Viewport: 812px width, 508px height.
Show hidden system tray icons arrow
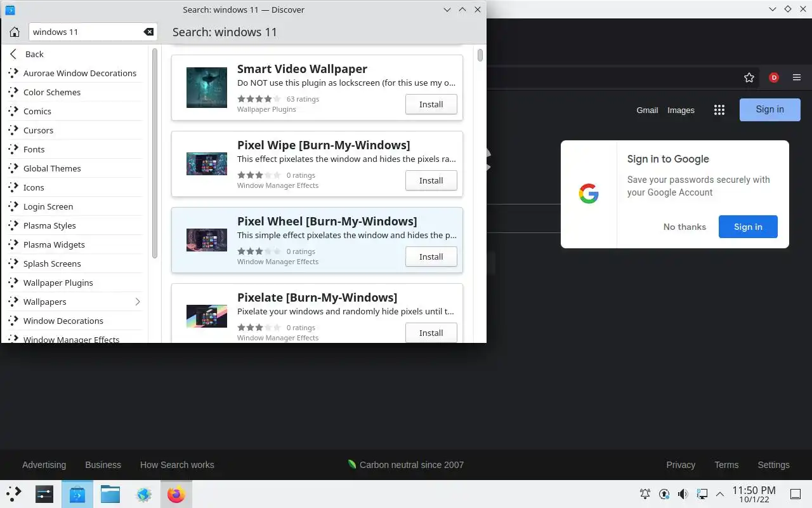pos(720,494)
